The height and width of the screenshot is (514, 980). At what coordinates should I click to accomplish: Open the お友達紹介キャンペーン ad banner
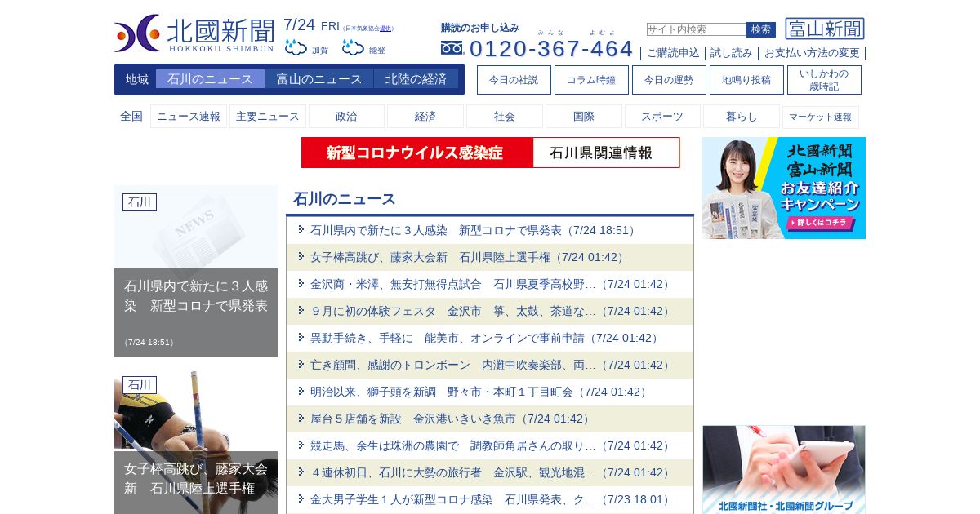point(784,188)
